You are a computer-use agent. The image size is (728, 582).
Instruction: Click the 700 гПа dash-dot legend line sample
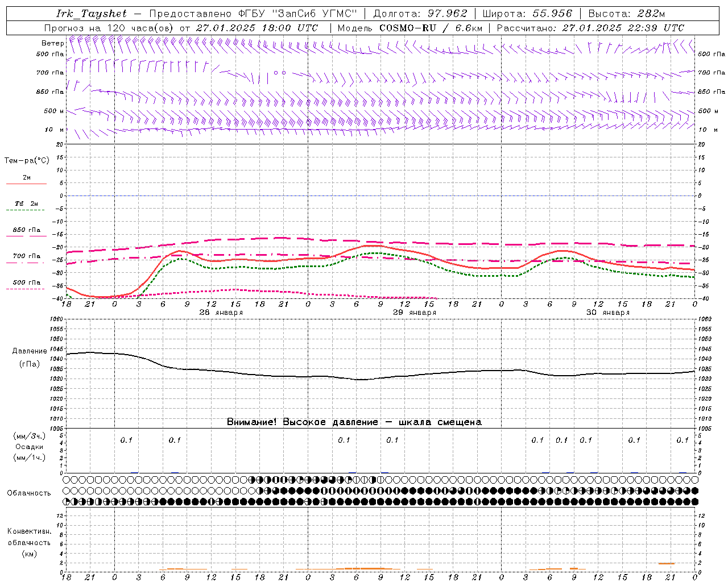point(26,263)
